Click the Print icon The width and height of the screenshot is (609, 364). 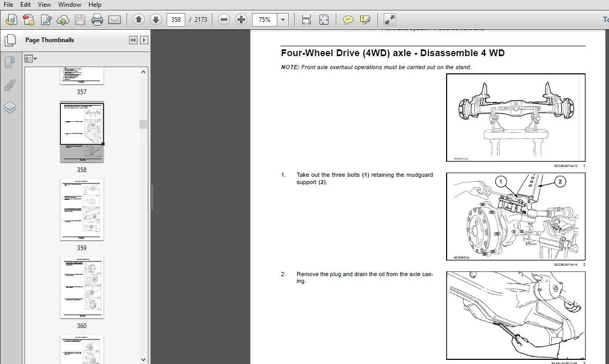pyautogui.click(x=97, y=19)
